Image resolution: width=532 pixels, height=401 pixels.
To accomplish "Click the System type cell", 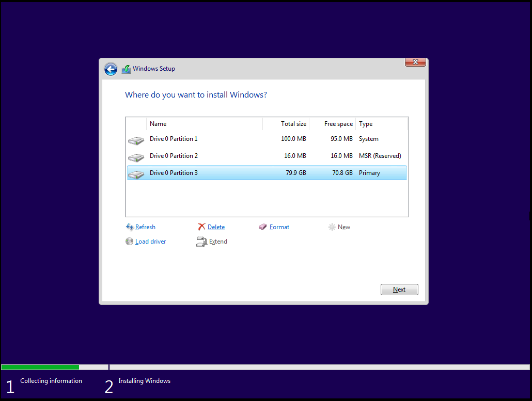I will coord(368,139).
